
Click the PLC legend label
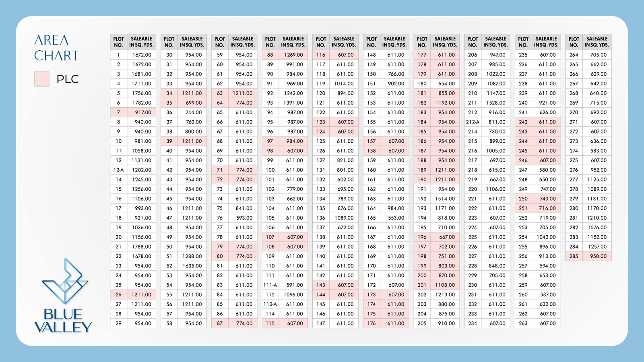pos(68,79)
